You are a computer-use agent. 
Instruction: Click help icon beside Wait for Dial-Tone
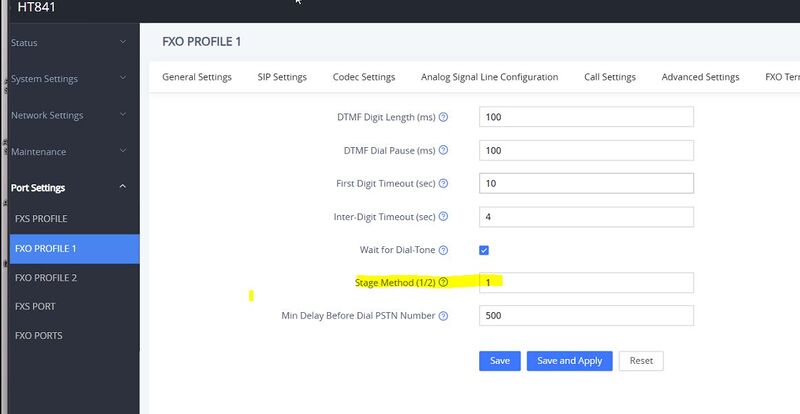point(443,250)
